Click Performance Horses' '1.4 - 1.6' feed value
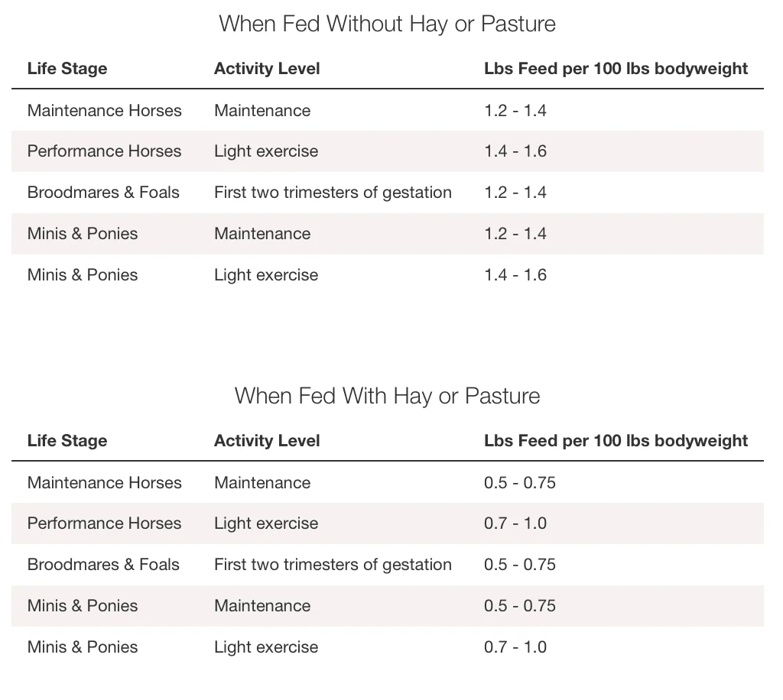Screen dimensions: 783x700 click(x=515, y=151)
